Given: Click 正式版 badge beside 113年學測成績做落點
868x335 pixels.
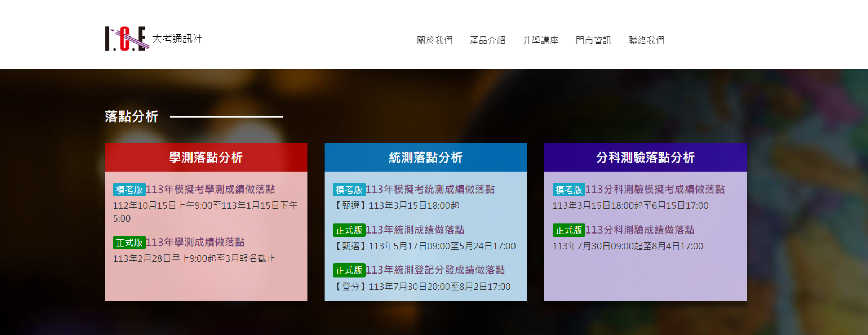Looking at the screenshot, I should tap(129, 242).
